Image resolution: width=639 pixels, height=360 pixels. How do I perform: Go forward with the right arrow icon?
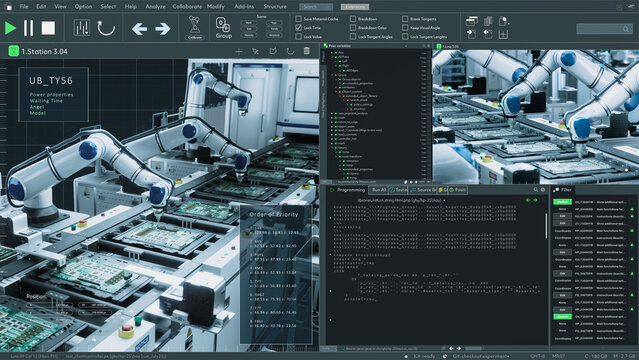point(163,29)
